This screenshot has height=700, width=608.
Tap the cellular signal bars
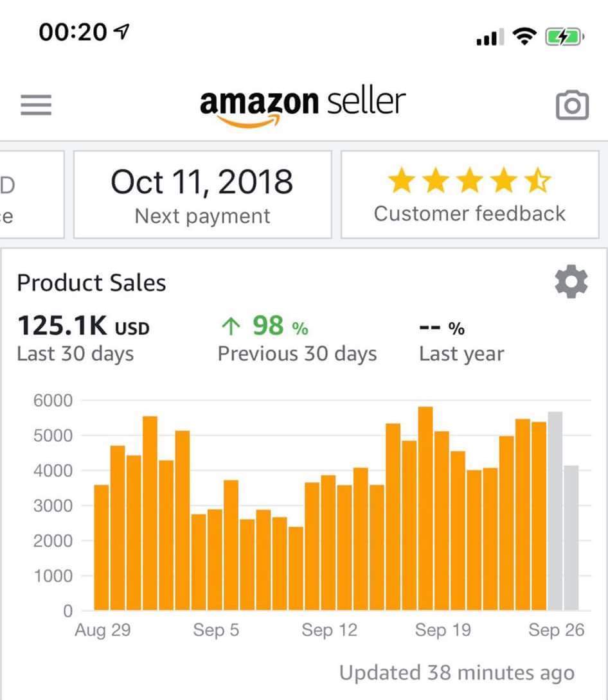(490, 37)
